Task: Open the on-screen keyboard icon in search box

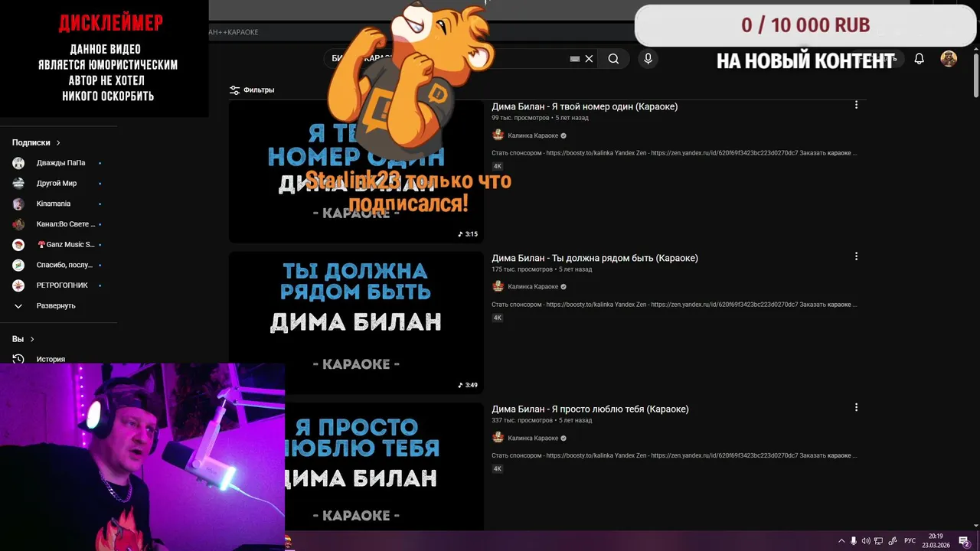Action: (575, 59)
